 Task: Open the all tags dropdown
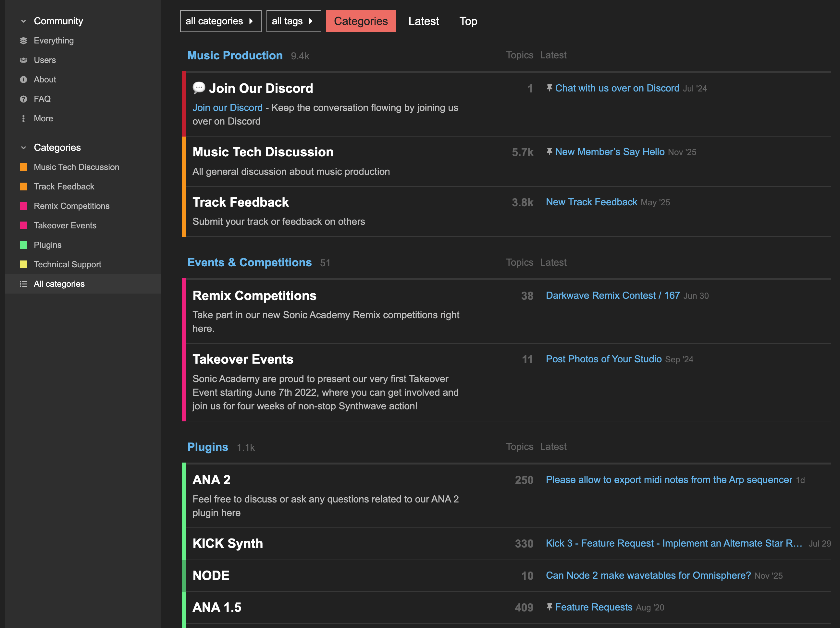tap(293, 21)
